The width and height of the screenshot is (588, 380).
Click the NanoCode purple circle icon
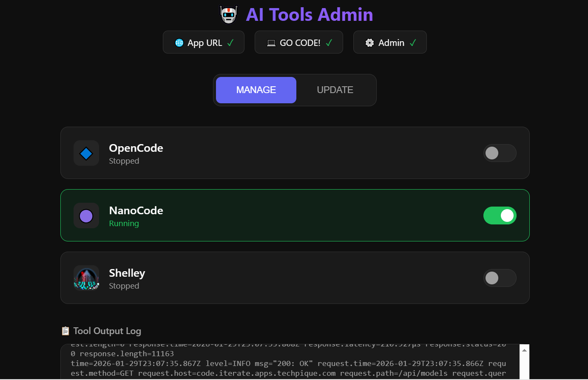(x=86, y=216)
